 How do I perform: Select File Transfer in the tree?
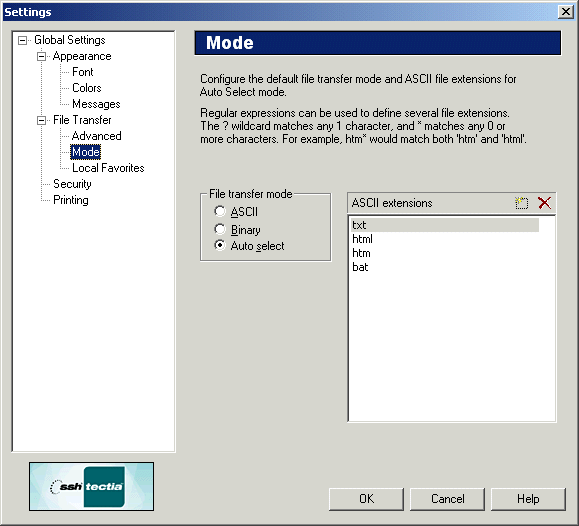pyautogui.click(x=82, y=120)
